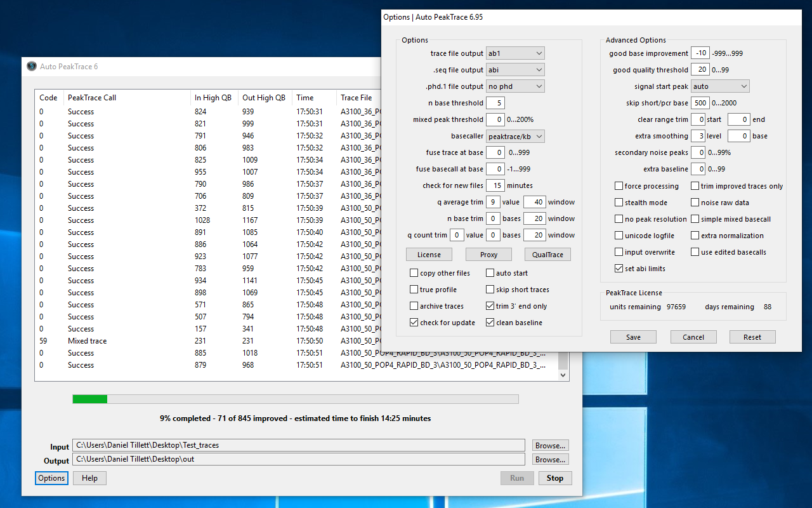Cancel the Options dialog

tap(693, 337)
